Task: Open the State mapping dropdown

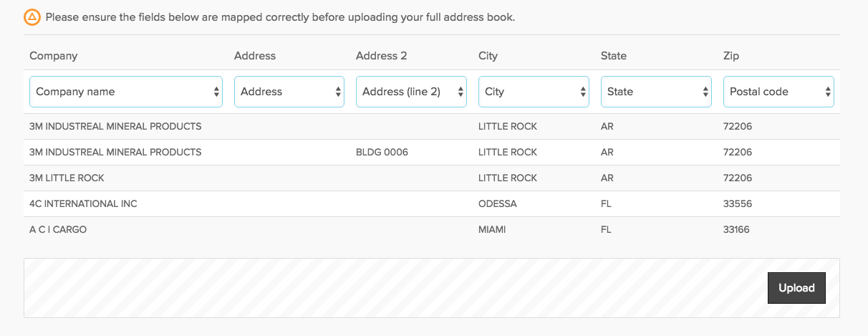Action: tap(656, 92)
